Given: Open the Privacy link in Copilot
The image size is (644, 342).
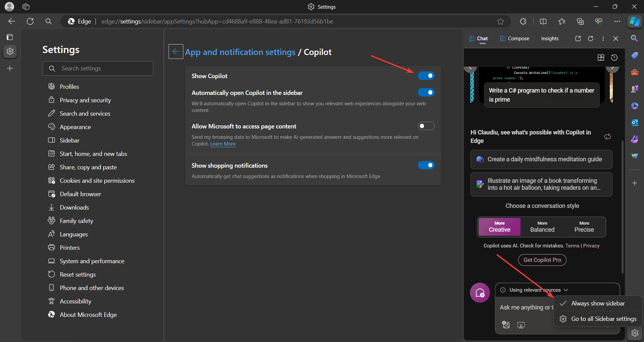Looking at the screenshot, I should tap(591, 246).
